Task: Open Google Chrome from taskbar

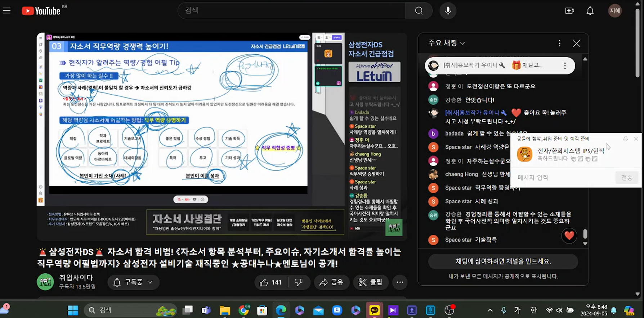Action: 243,310
